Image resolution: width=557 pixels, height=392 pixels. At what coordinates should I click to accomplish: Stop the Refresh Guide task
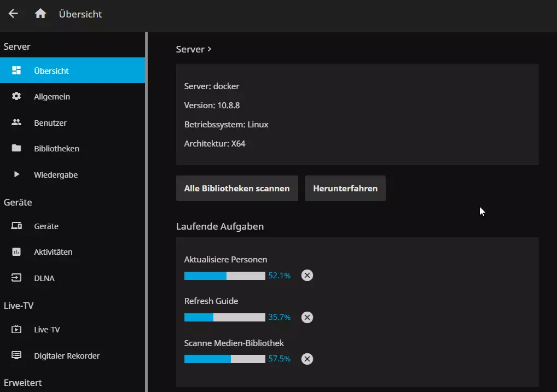click(x=307, y=317)
